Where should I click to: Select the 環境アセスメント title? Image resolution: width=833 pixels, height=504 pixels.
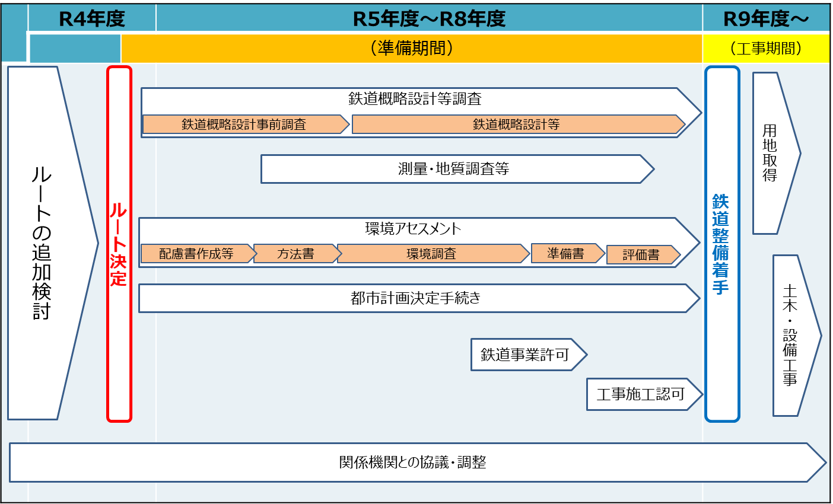click(x=413, y=229)
